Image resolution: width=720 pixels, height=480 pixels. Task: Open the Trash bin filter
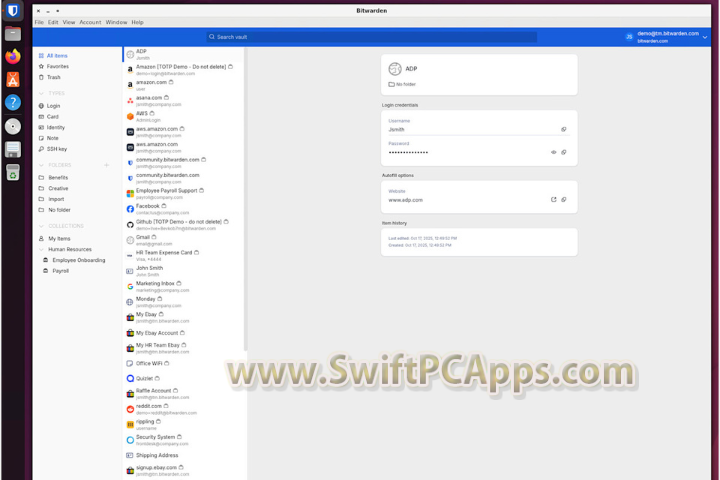[x=50, y=77]
